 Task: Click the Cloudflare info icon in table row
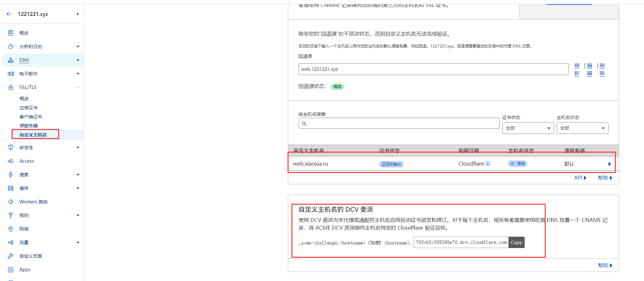488,164
